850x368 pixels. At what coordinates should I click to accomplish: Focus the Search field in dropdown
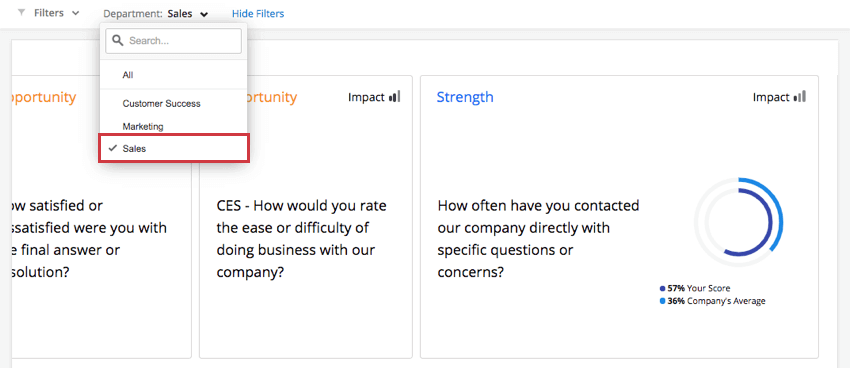coord(173,41)
